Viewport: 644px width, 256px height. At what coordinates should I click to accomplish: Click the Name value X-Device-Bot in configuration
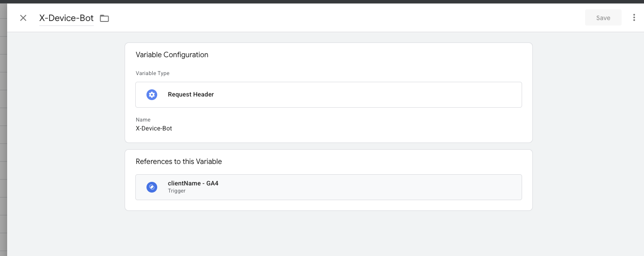pos(154,128)
